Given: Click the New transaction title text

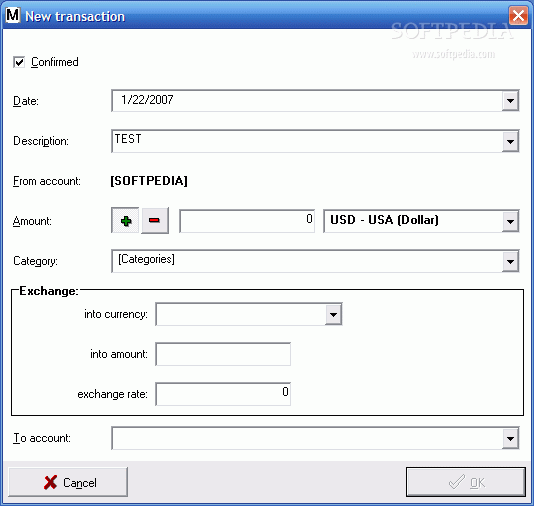Looking at the screenshot, I should coord(75,16).
